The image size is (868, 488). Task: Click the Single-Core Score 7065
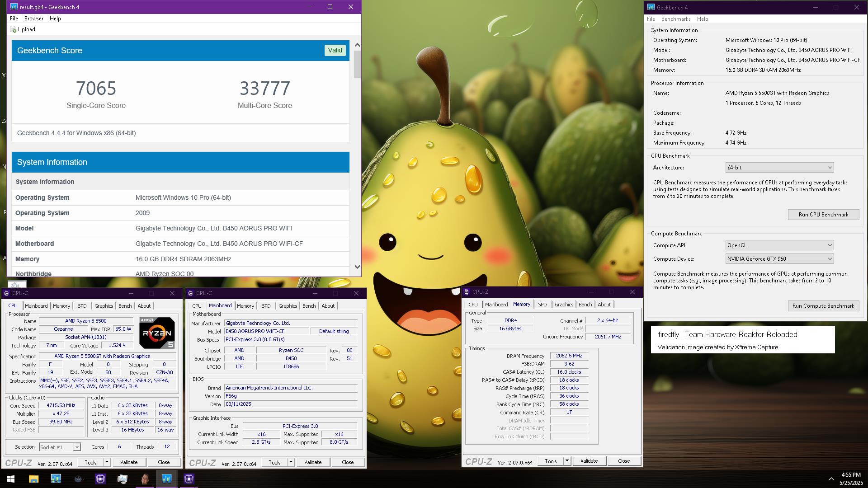[x=96, y=88]
